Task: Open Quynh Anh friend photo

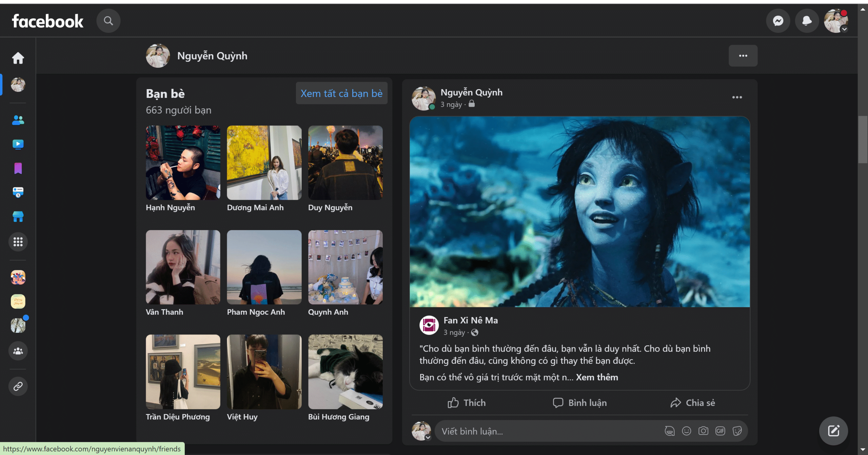Action: 346,268
